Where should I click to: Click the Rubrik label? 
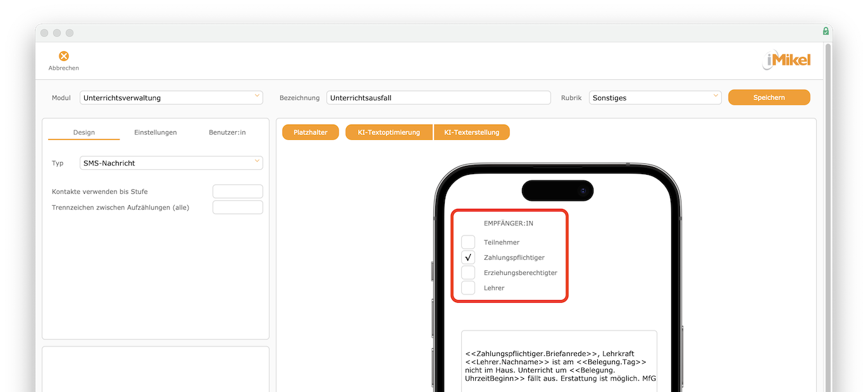(x=571, y=98)
